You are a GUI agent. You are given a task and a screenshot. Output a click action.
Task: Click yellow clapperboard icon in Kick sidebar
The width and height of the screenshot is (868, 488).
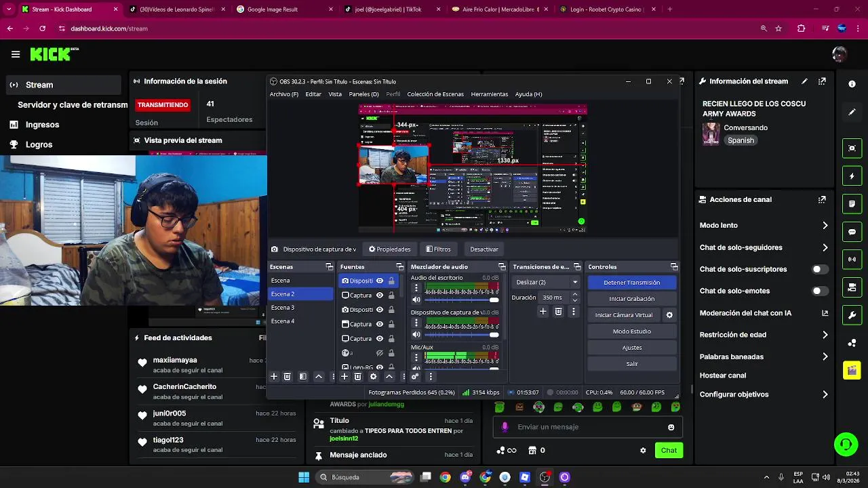click(852, 371)
